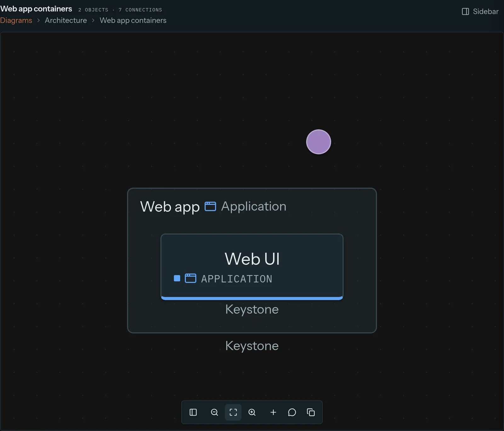Screen dimensions: 504x431
Task: Go to the Architecture breadcrumb
Action: [66, 20]
